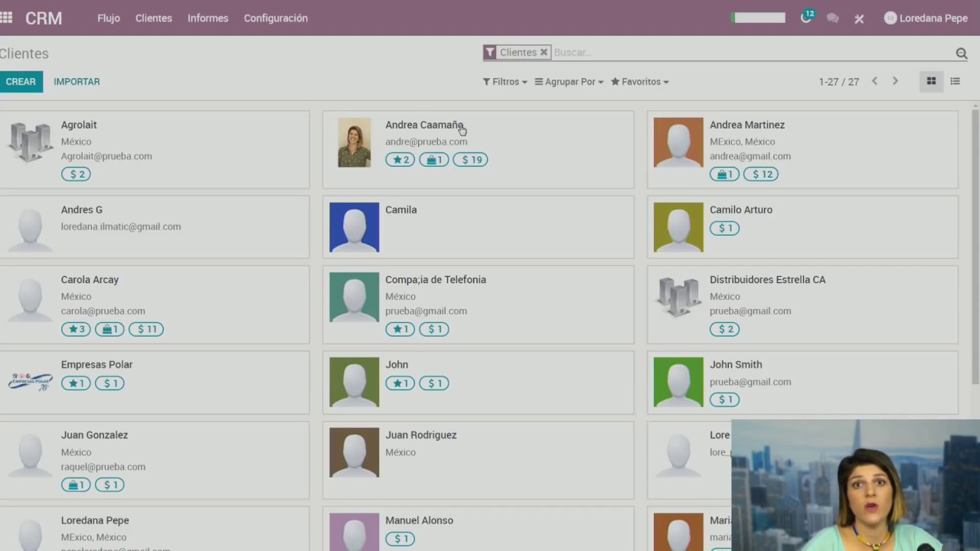Open the apps grid menu icon

pyautogui.click(x=6, y=18)
